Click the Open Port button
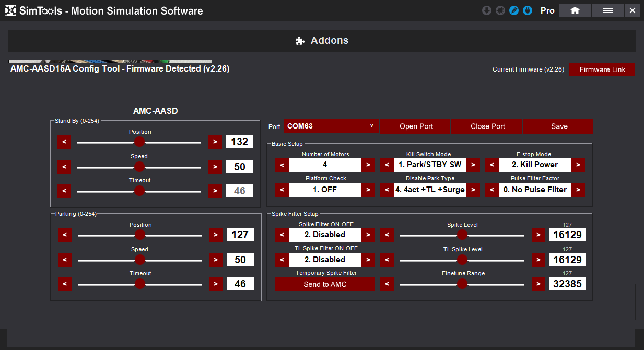The width and height of the screenshot is (644, 350). pyautogui.click(x=415, y=126)
